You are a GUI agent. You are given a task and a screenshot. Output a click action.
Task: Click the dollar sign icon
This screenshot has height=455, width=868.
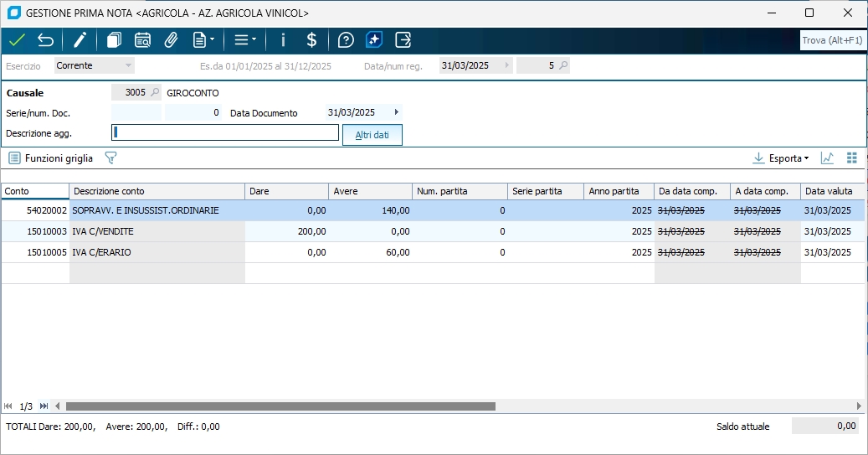pos(311,39)
